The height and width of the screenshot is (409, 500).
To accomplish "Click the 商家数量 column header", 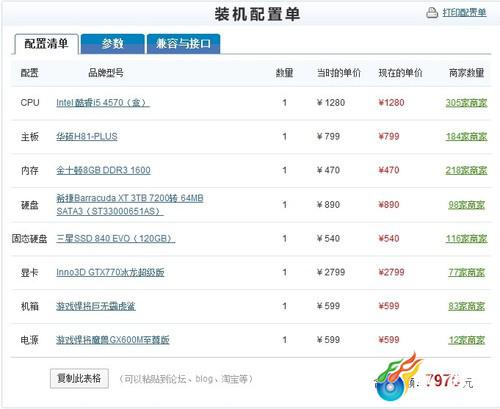I will 466,73.
